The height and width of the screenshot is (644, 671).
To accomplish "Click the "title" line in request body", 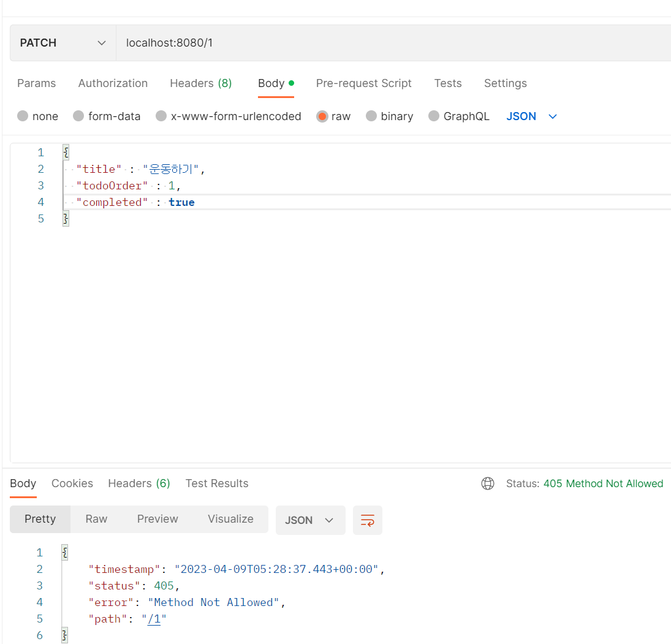I will (141, 169).
